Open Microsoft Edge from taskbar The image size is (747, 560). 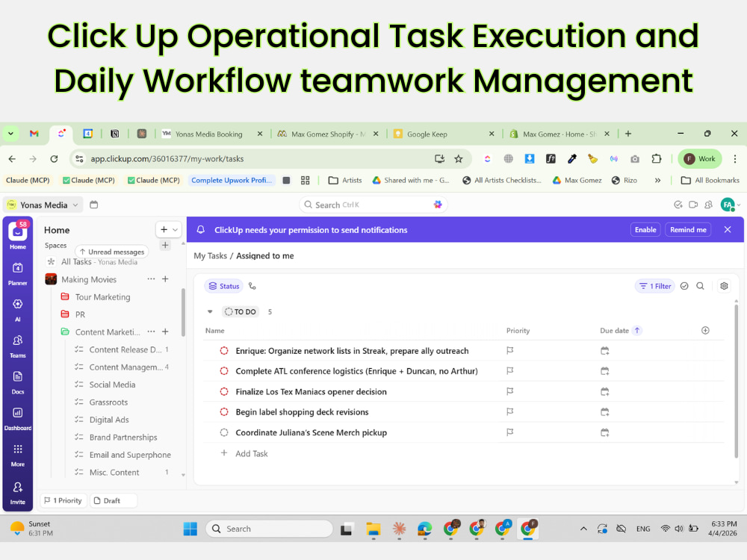coord(424,529)
